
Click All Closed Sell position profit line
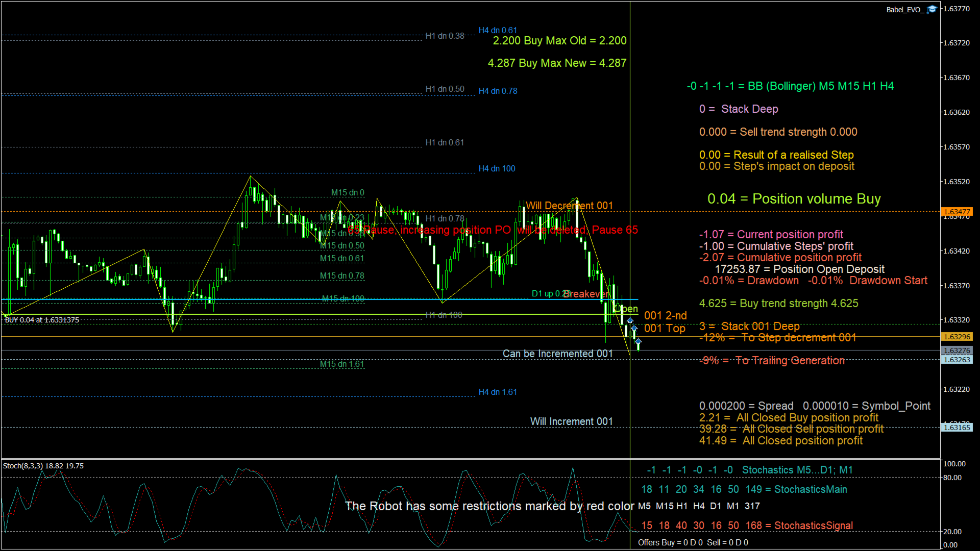791,429
